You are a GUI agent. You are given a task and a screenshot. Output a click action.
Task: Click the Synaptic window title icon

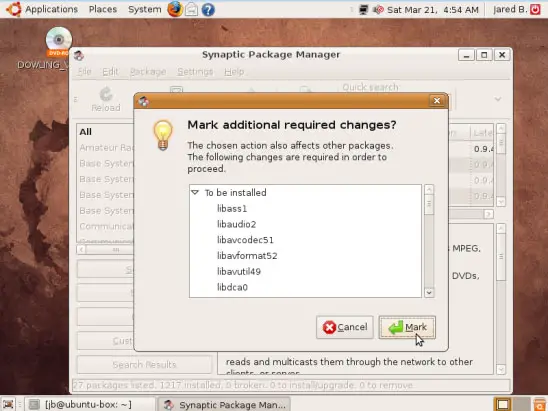click(79, 55)
